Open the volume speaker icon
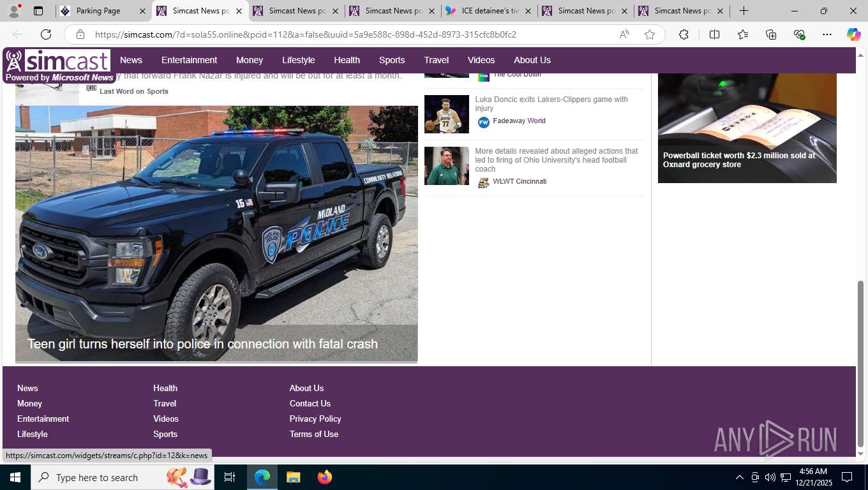The width and height of the screenshot is (868, 490). point(770,477)
